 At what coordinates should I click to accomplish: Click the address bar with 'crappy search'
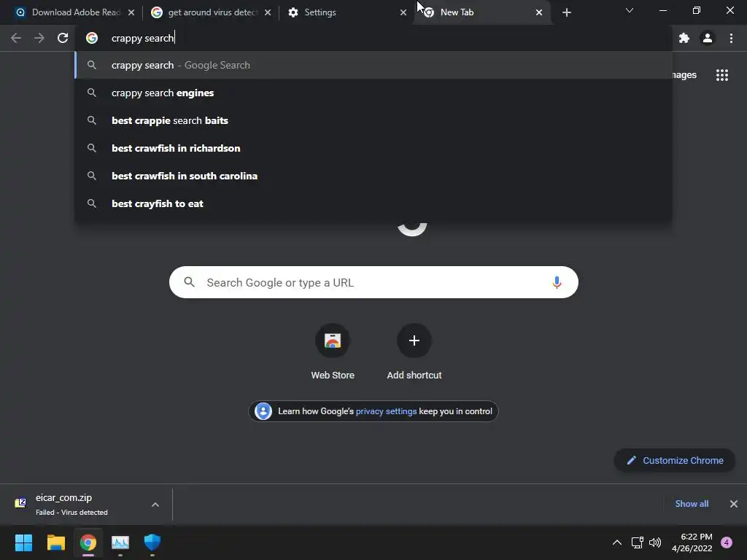(373, 38)
